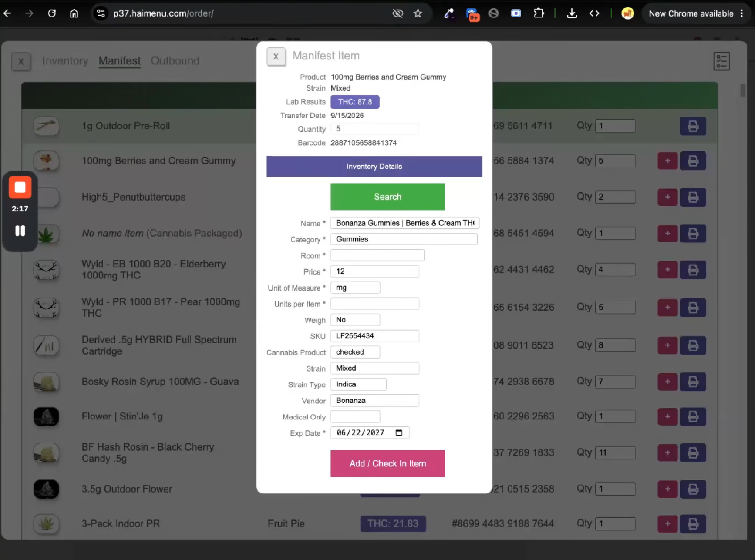Print label for High5_Penutbuttercups row
The image size is (755, 560).
(x=693, y=197)
